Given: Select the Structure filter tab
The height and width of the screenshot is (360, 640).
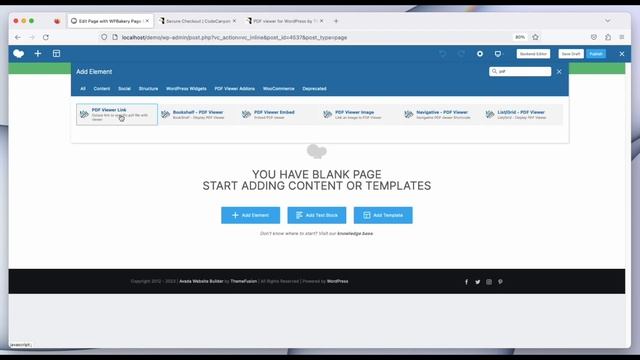Looking at the screenshot, I should click(148, 89).
